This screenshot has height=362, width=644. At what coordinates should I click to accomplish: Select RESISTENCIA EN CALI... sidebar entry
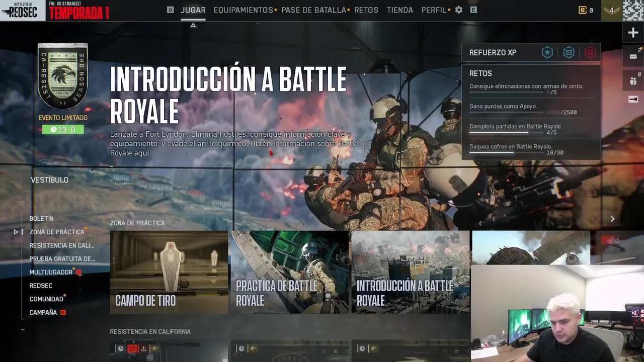(x=62, y=245)
